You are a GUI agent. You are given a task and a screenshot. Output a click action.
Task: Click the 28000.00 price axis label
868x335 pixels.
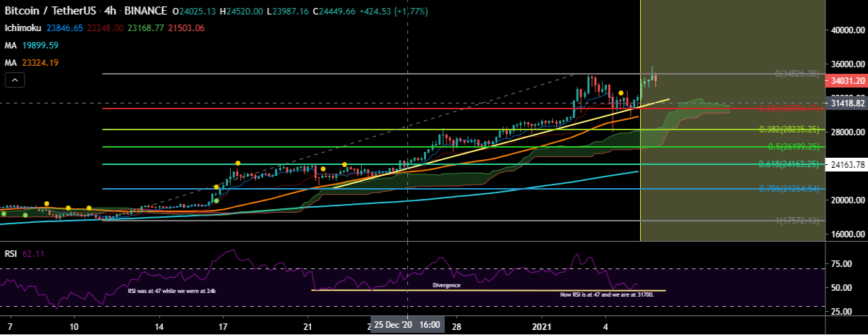click(848, 132)
